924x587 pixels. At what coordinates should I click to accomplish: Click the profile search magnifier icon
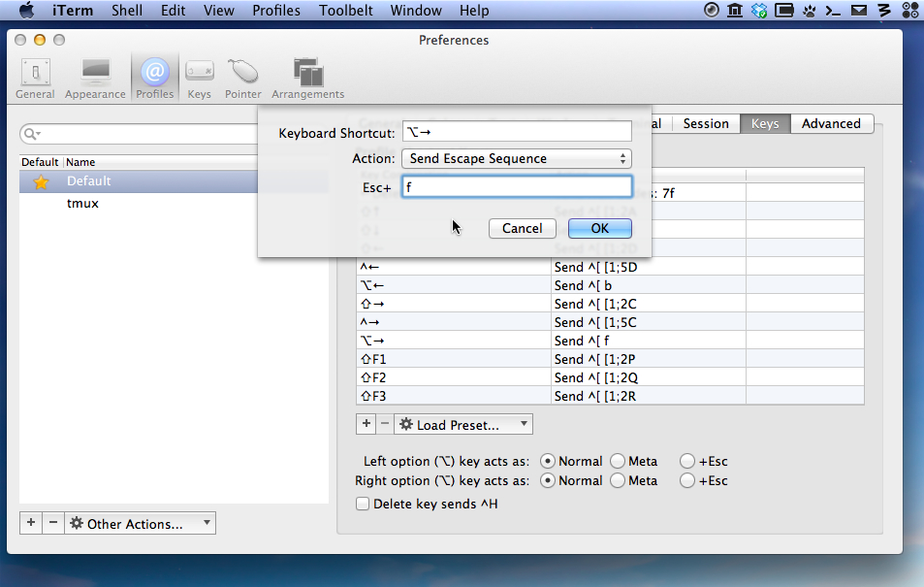[x=32, y=134]
